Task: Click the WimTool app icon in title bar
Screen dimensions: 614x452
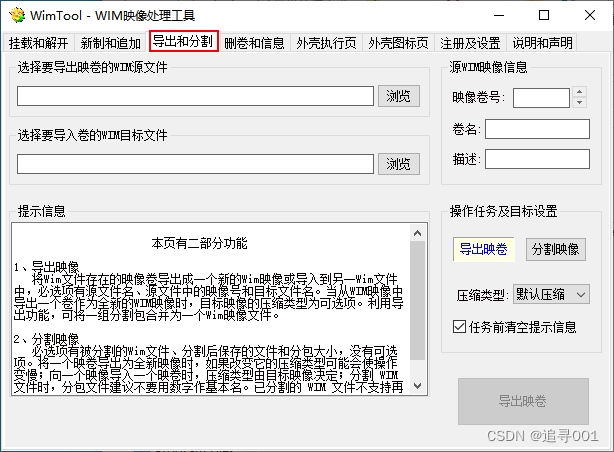Action: tap(17, 16)
